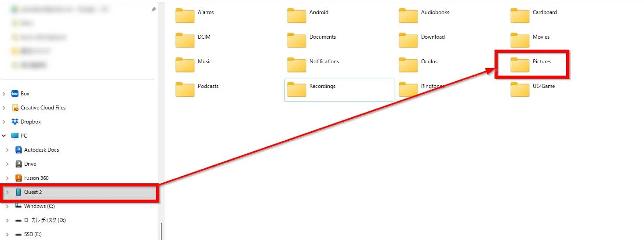Select the Quest 2 label in sidebar
Viewport: 644px width, 240px height.
pyautogui.click(x=33, y=192)
